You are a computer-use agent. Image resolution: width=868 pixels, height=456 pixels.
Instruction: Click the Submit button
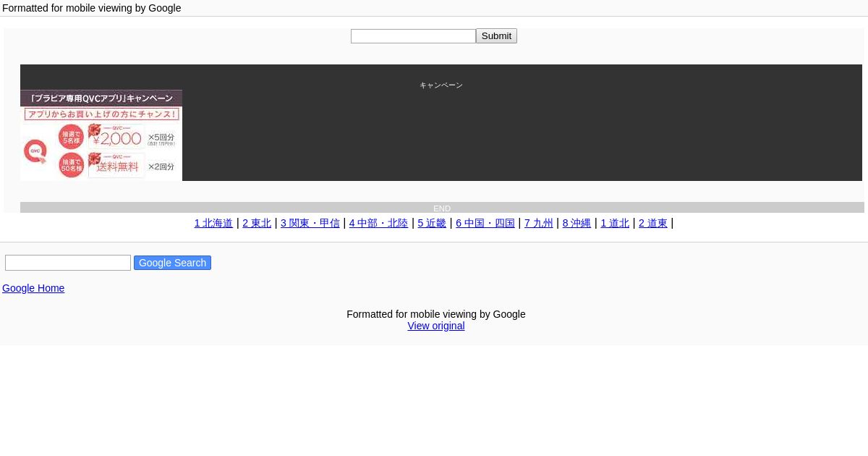[x=496, y=36]
